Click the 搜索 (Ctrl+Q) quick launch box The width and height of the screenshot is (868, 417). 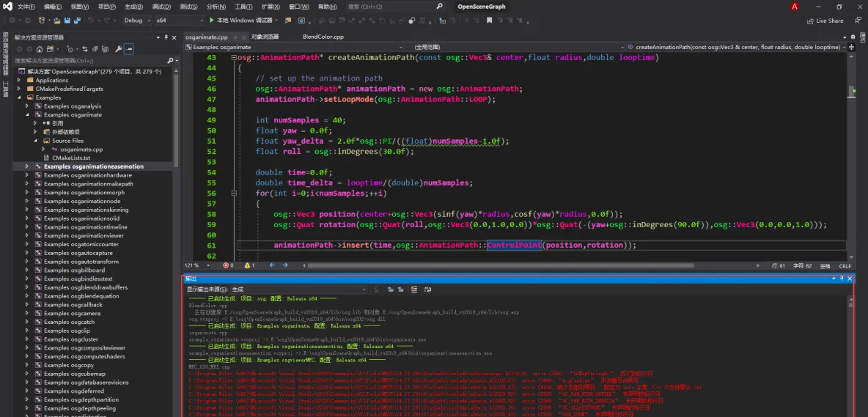(x=396, y=7)
